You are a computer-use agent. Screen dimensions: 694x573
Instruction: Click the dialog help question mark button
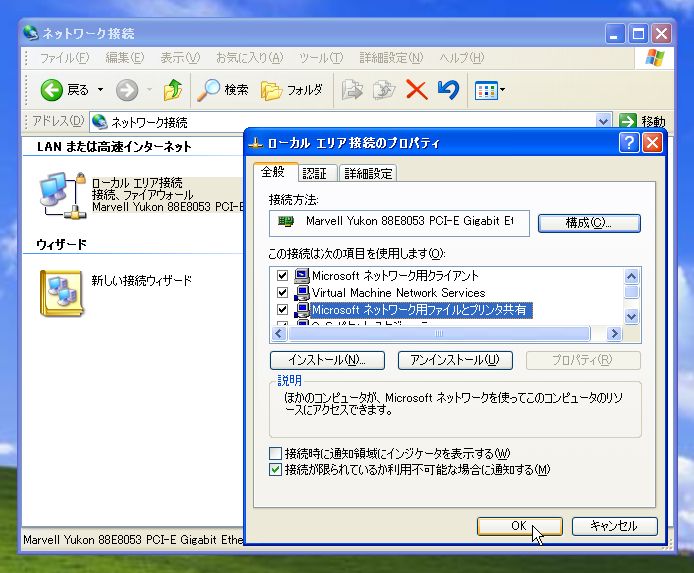coord(629,143)
